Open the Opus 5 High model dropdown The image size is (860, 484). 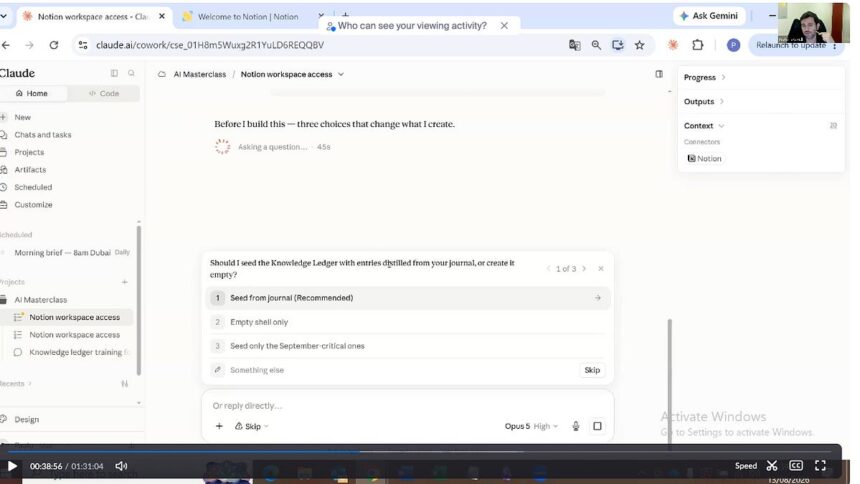(x=531, y=426)
